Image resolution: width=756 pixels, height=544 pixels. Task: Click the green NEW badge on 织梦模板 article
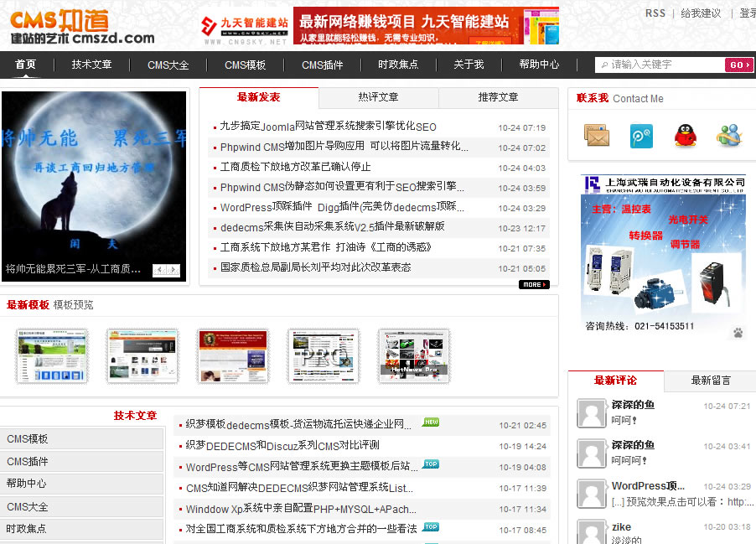coord(431,422)
